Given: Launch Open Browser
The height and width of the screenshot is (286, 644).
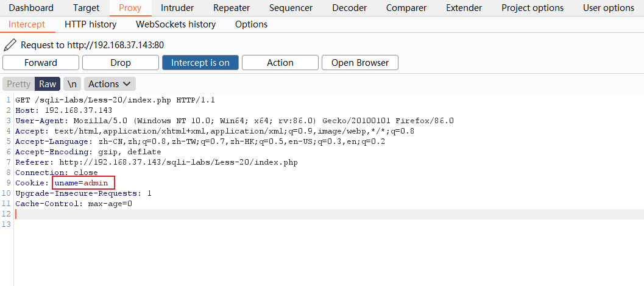Looking at the screenshot, I should tap(360, 62).
